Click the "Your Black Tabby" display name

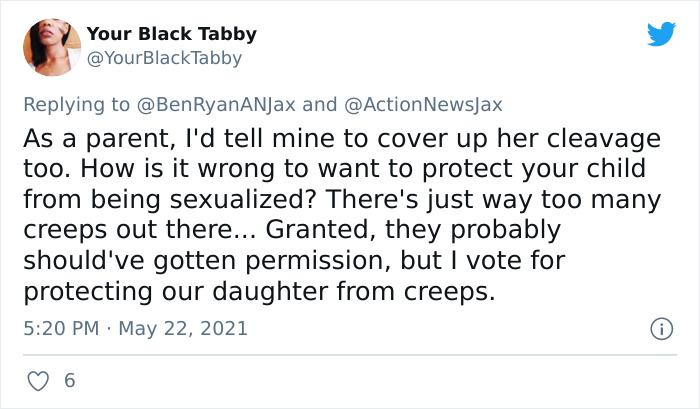click(x=171, y=34)
